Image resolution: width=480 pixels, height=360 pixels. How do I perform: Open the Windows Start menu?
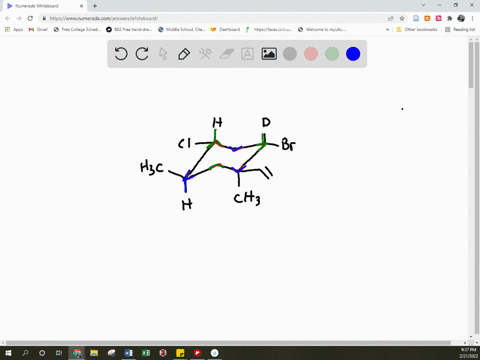[8, 353]
